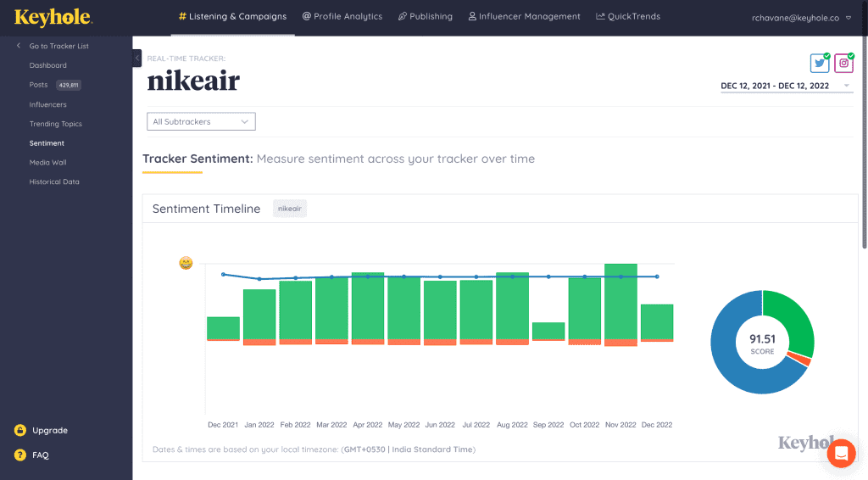Viewport: 868px width, 480px height.
Task: Open the FAQ question mark icon
Action: (20, 455)
